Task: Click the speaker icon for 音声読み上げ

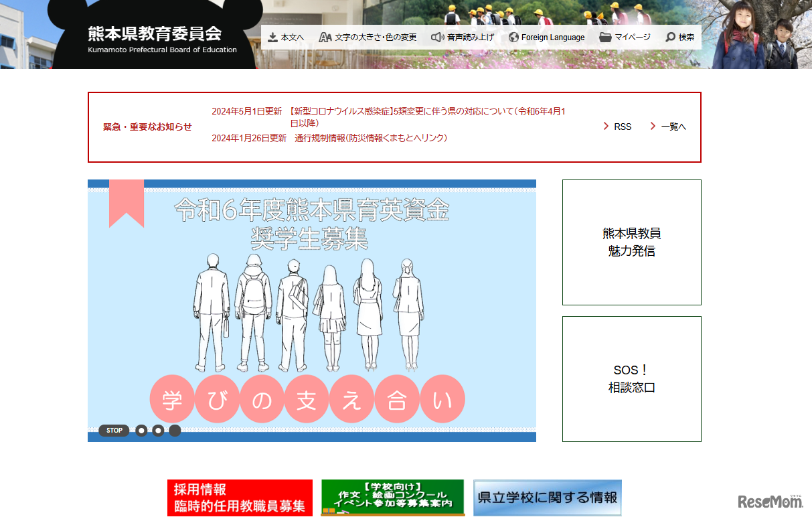Action: click(437, 37)
